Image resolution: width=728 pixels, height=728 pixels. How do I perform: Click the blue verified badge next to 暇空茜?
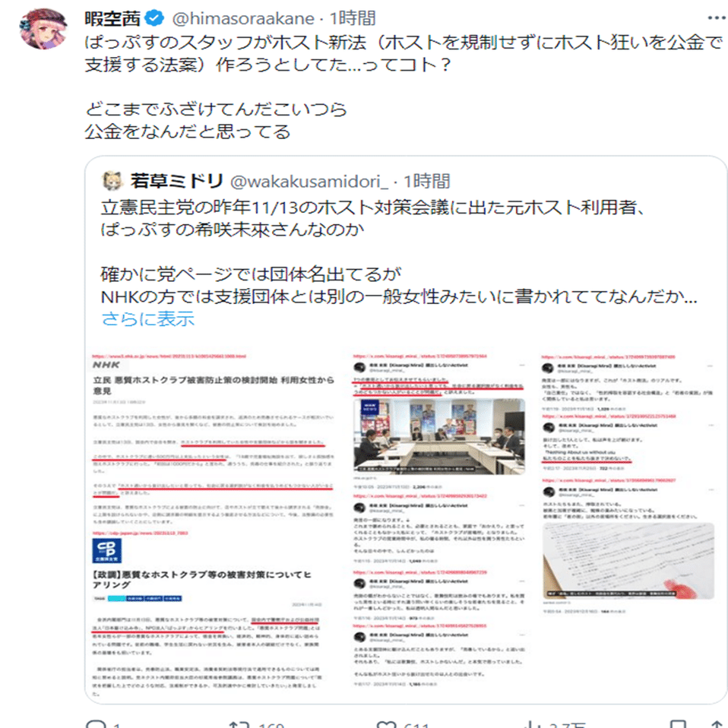154,18
